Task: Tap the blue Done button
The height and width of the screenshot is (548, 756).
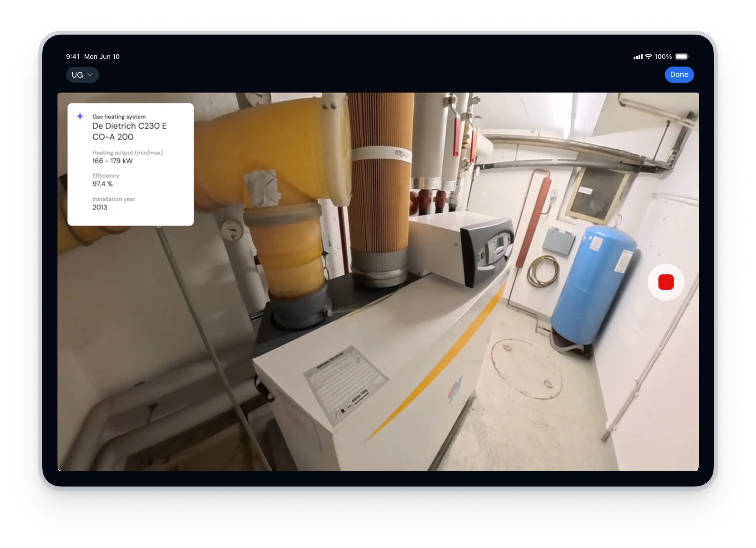Action: [x=679, y=75]
